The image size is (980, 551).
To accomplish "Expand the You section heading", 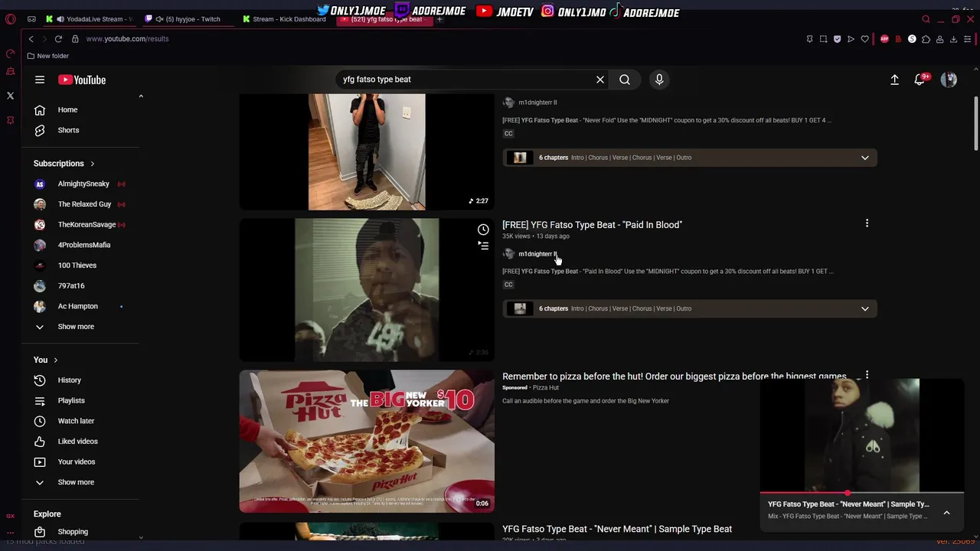I will pos(46,360).
